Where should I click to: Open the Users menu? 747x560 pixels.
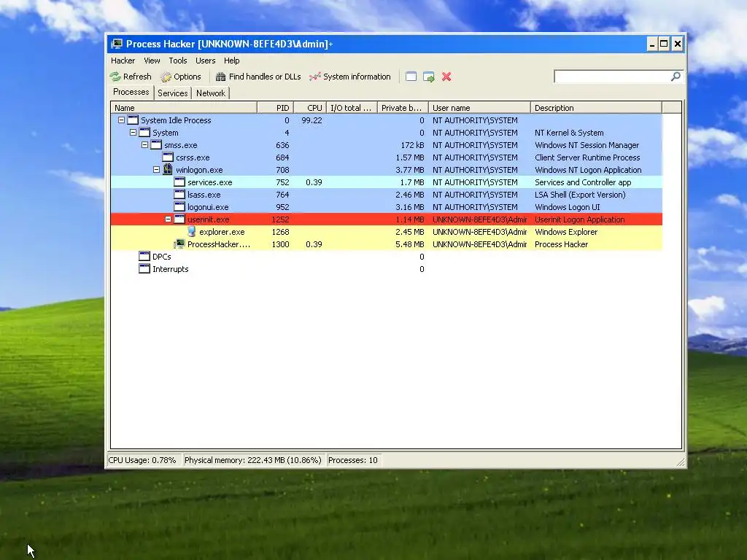[x=205, y=61]
